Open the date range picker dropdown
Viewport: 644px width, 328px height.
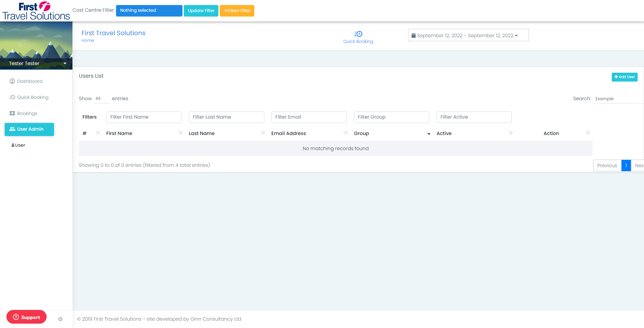[x=468, y=35]
